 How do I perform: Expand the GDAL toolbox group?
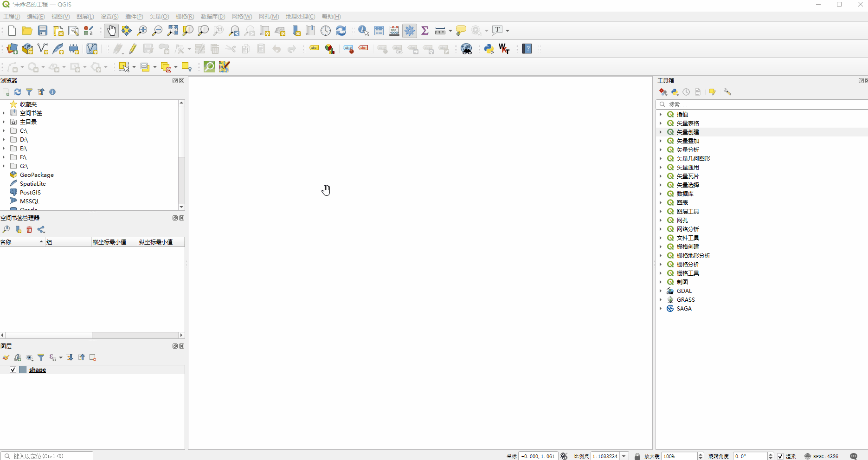pyautogui.click(x=661, y=291)
